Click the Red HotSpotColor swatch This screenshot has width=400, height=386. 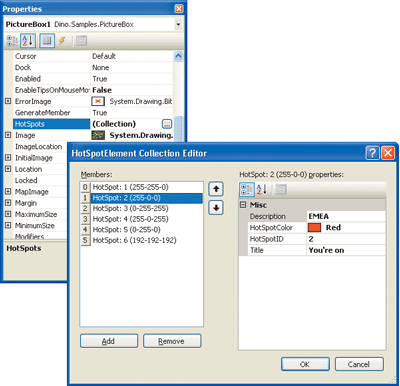(314, 228)
